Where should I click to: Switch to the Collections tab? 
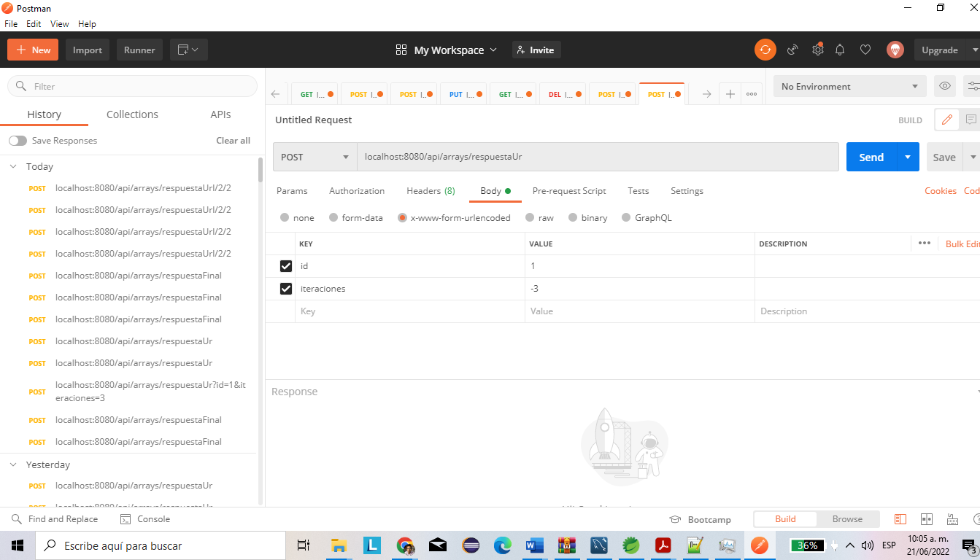pyautogui.click(x=132, y=114)
